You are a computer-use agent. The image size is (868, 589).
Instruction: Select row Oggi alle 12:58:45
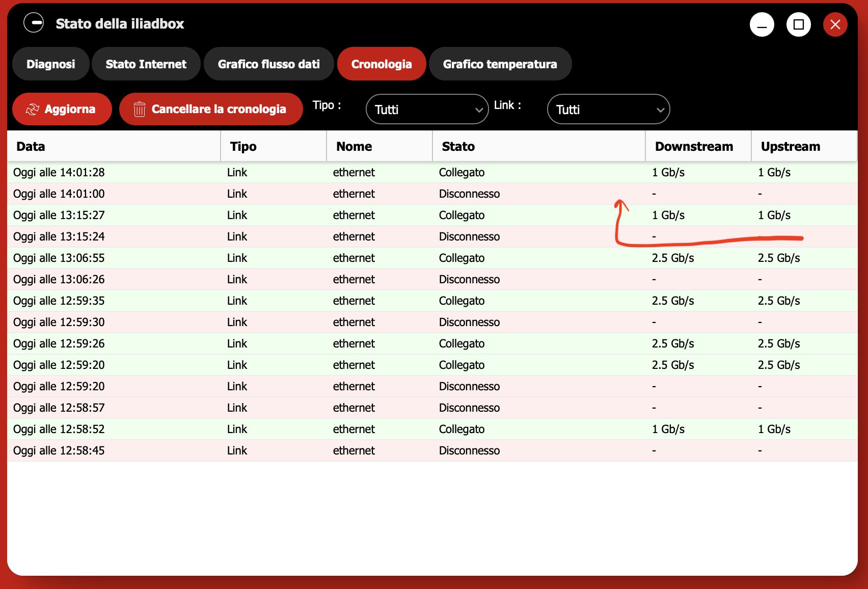[432, 450]
